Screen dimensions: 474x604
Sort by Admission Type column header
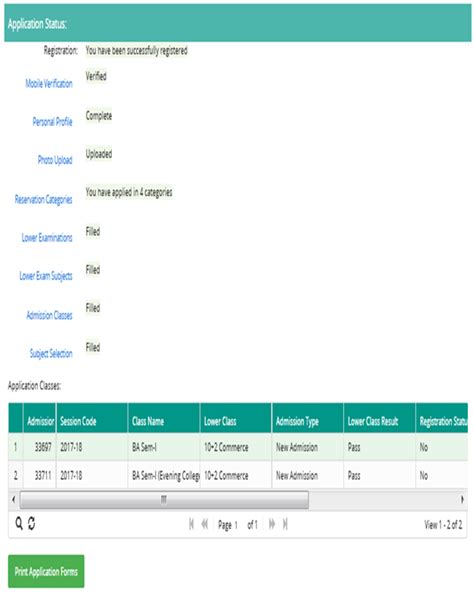pyautogui.click(x=308, y=418)
